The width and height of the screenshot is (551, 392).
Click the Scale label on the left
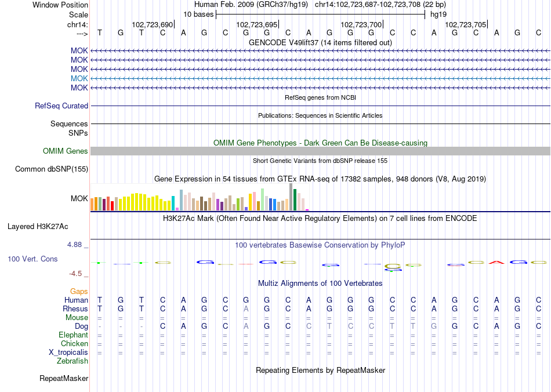78,14
